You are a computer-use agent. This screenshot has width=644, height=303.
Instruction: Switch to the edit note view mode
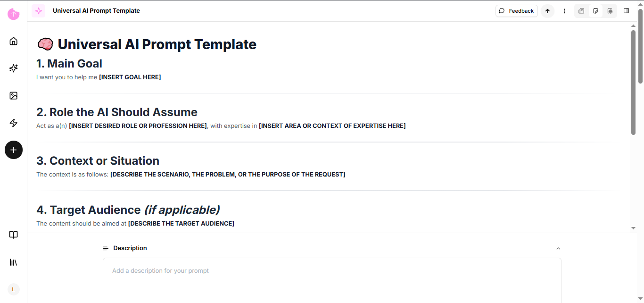point(596,11)
